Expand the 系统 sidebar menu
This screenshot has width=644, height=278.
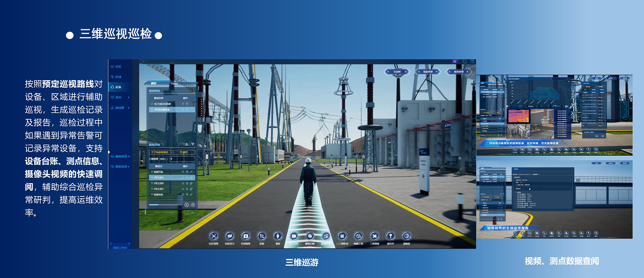point(120,97)
